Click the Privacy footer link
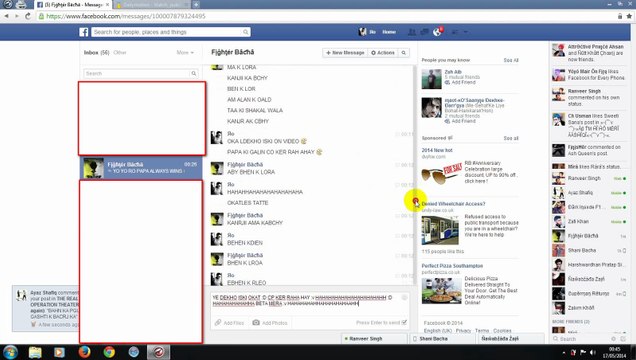This screenshot has width=636, height=360. coord(463,331)
